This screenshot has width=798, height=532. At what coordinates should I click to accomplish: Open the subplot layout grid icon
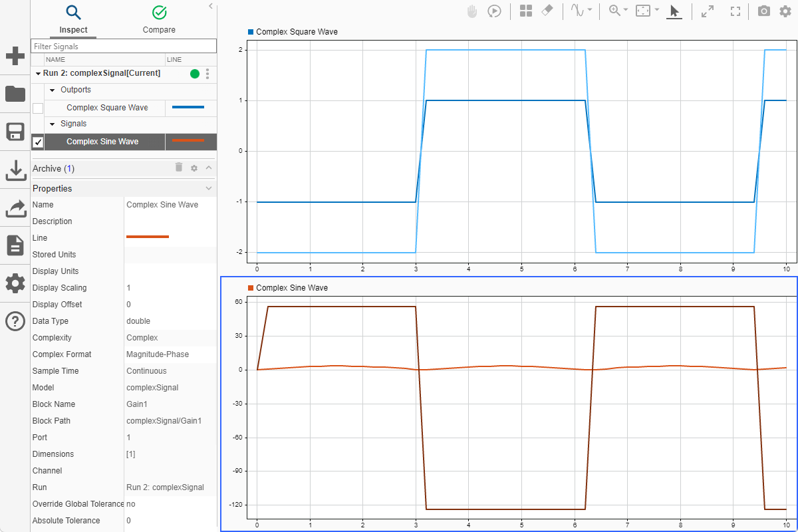[x=526, y=11]
